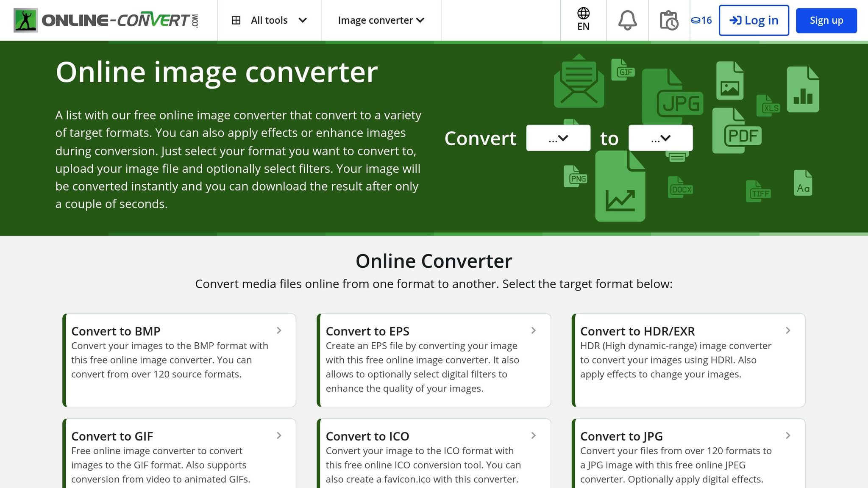Open the target format dropdown after 'to'
Viewport: 868px width, 488px height.
point(660,138)
